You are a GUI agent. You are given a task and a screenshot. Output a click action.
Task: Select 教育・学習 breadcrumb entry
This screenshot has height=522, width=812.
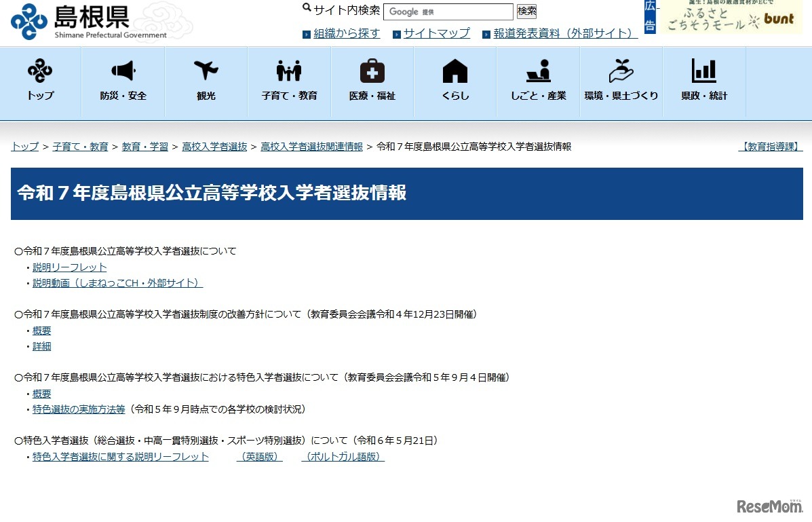click(x=144, y=146)
